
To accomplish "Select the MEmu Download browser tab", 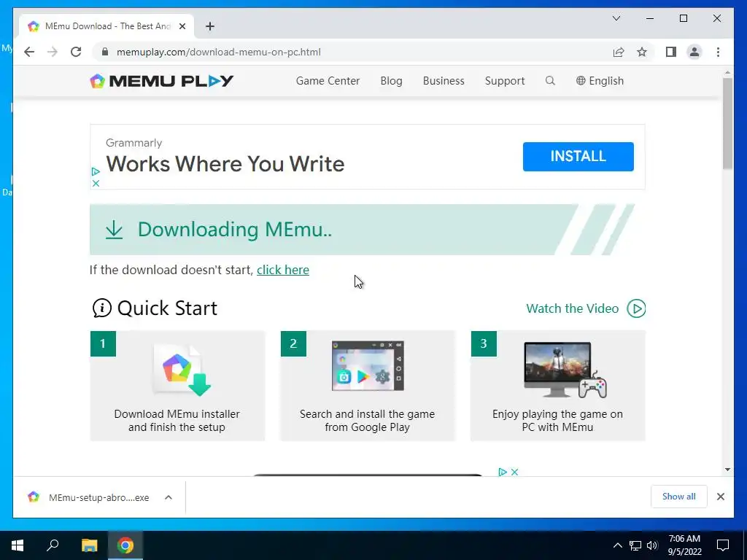I will (107, 26).
